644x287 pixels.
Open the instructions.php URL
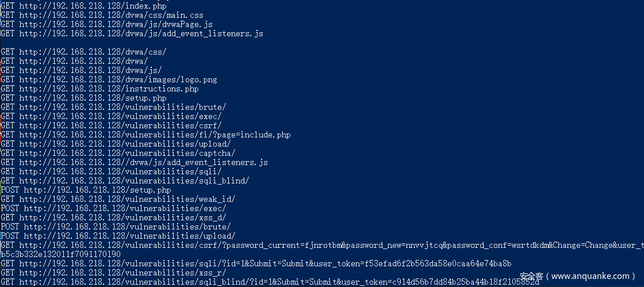pos(109,89)
